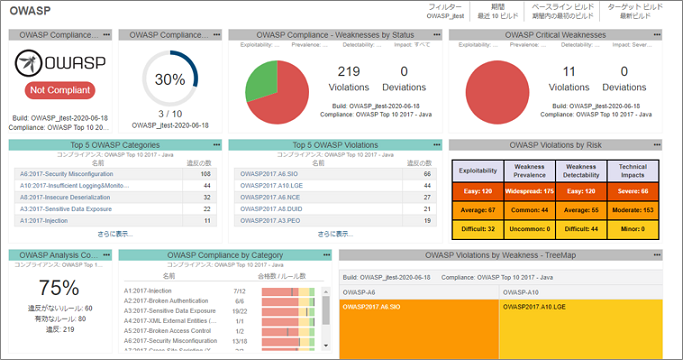Open A6:2017-Security Misconfiguration in Top 5 Categories
This screenshot has height=360, width=683.
pos(66,174)
